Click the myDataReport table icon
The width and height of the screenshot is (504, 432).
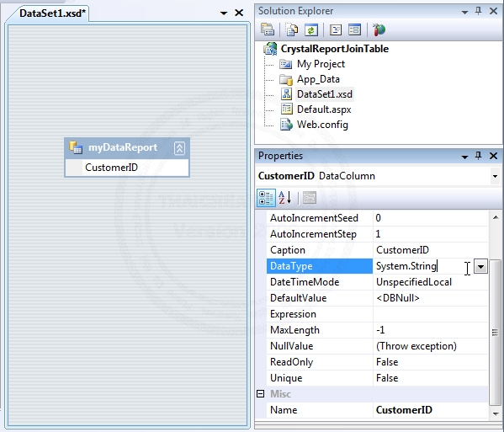click(x=76, y=147)
